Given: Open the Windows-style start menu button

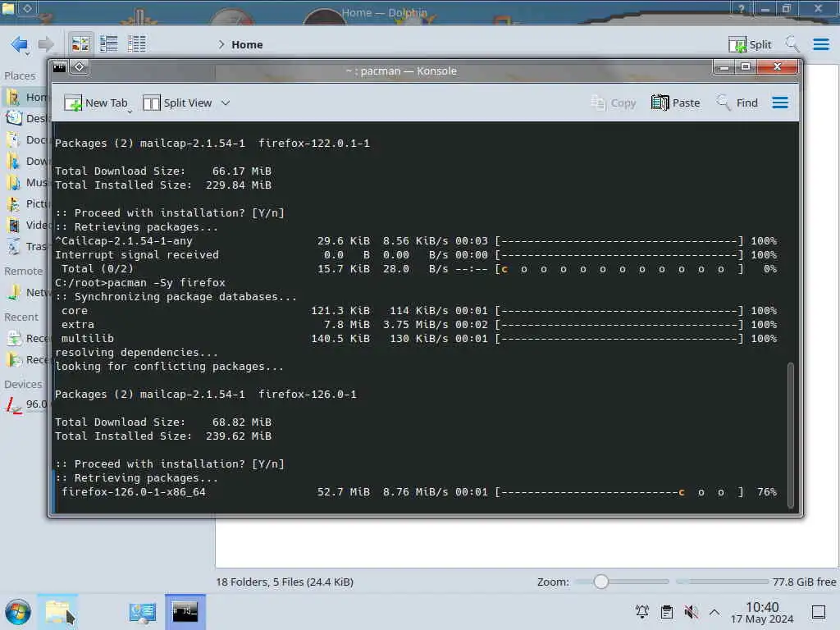Looking at the screenshot, I should [18, 612].
